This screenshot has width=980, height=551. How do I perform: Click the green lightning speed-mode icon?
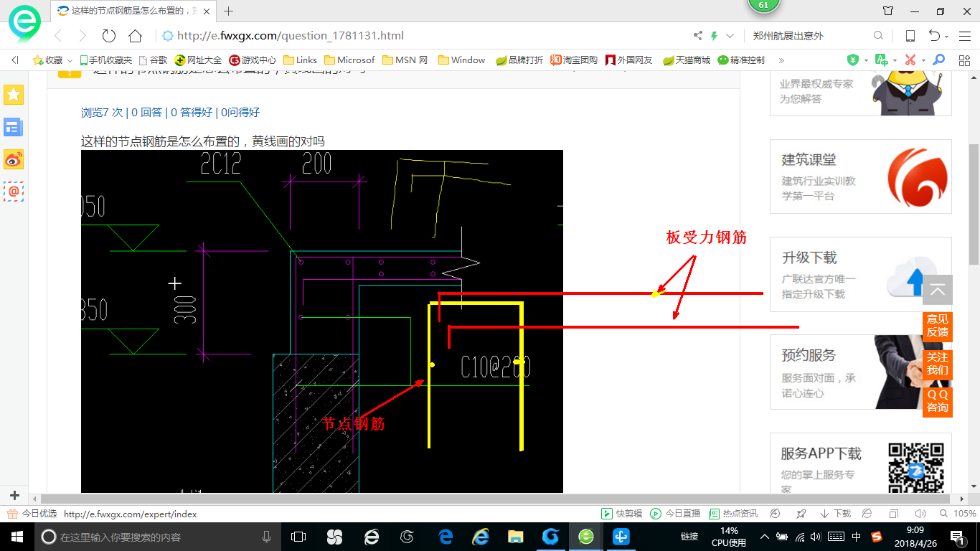coord(715,36)
